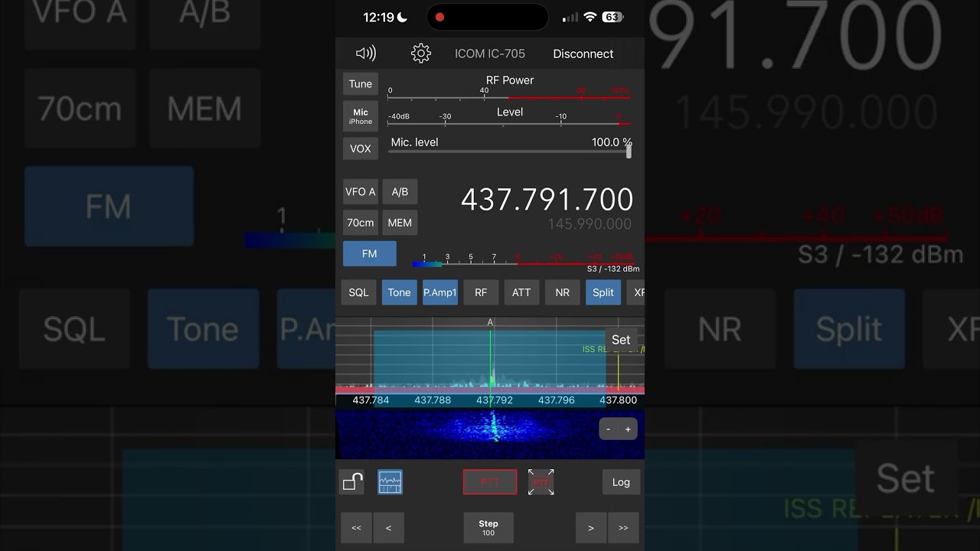This screenshot has height=551, width=980.
Task: Click the 437.788 frequency label
Action: point(433,400)
